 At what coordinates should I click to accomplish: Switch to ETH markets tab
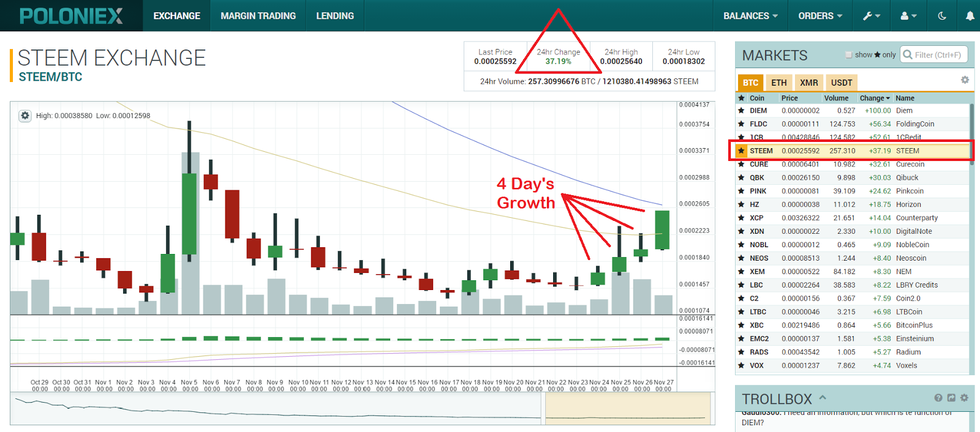click(x=778, y=83)
